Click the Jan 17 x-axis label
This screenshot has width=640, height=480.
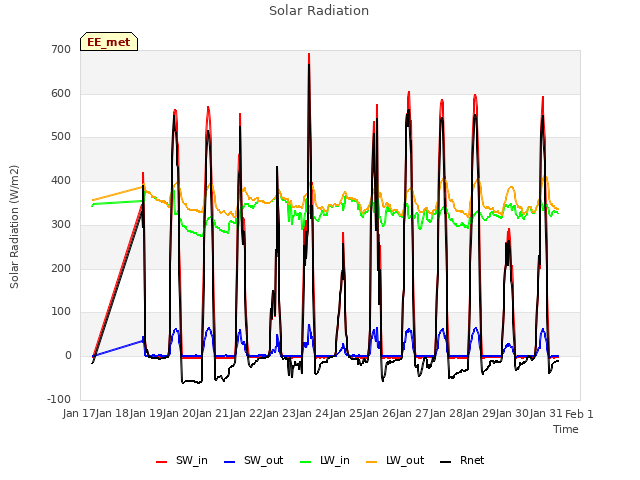[x=79, y=414]
